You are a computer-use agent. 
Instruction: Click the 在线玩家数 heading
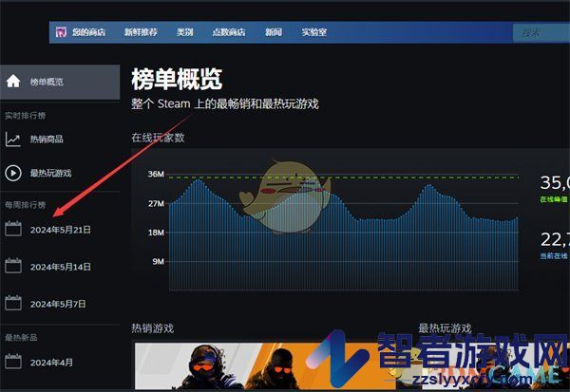point(158,138)
